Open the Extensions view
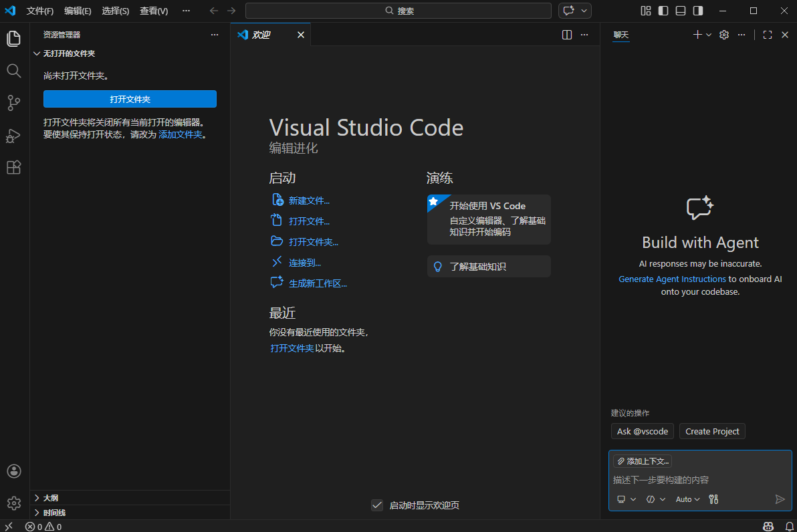797x532 pixels. [14, 167]
